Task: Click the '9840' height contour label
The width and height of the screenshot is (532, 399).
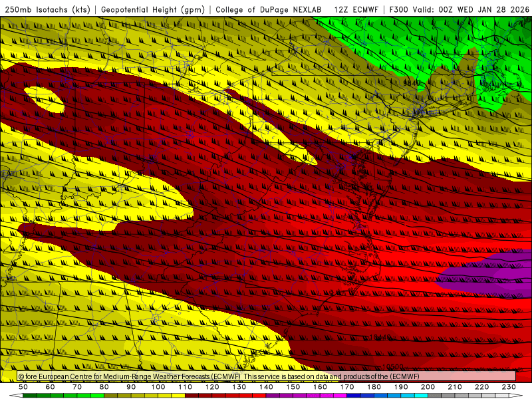Action: (412, 82)
